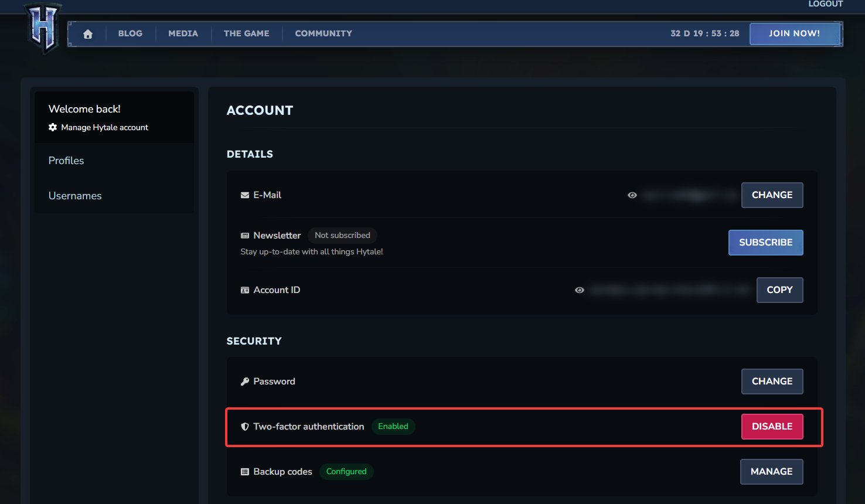
Task: Open Profiles in the sidebar
Action: click(x=66, y=161)
